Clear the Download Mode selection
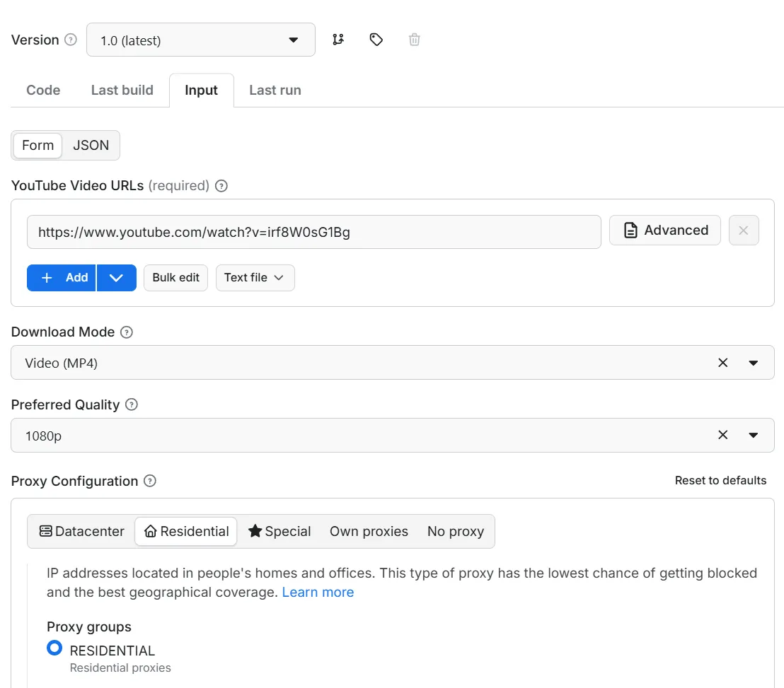 722,363
